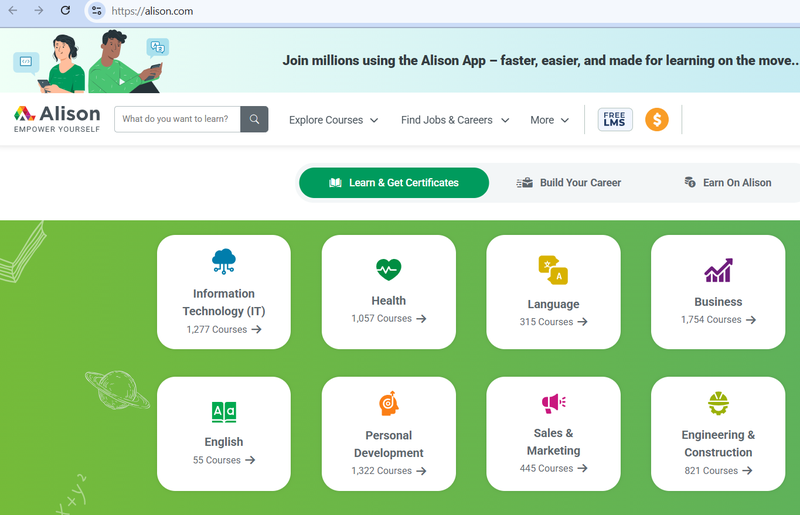The image size is (800, 515).
Task: Click the English Aa book icon
Action: coord(224,412)
